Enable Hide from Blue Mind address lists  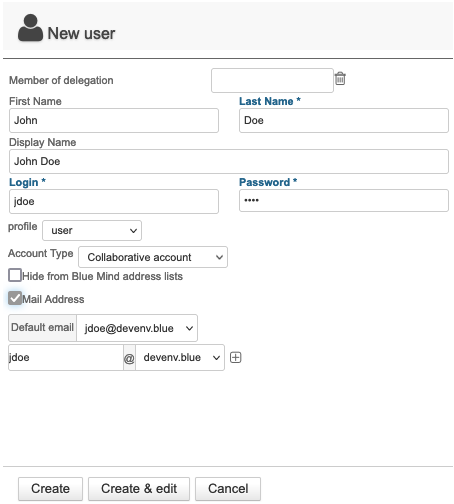tap(15, 276)
